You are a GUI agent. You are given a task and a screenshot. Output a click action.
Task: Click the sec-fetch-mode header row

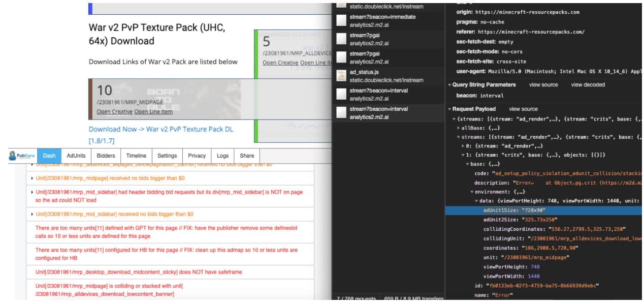tap(544, 51)
